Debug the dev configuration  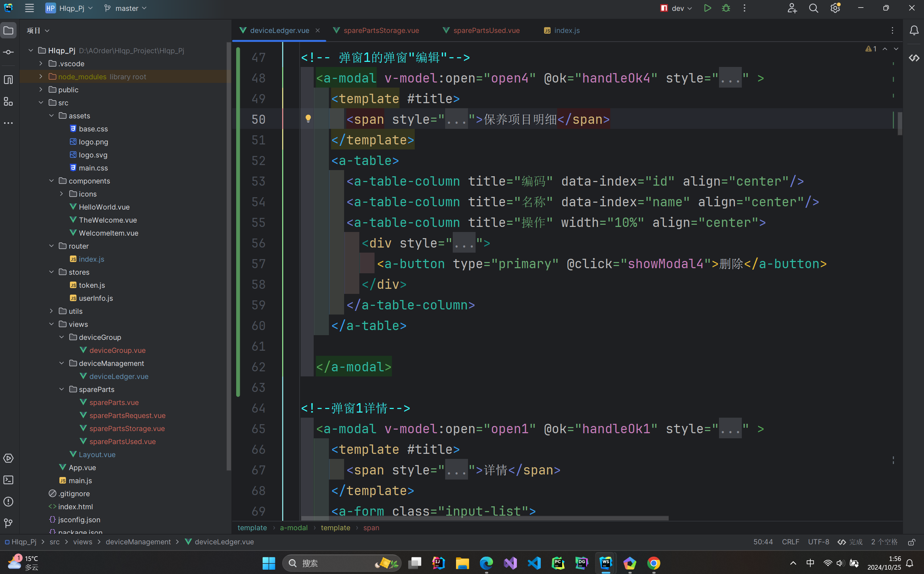point(726,8)
